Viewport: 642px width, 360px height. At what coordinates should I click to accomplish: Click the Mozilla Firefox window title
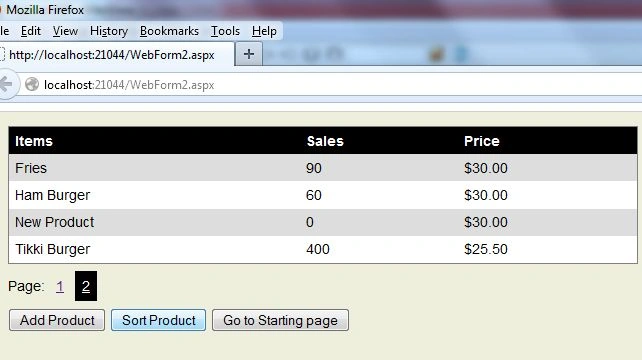(45, 10)
